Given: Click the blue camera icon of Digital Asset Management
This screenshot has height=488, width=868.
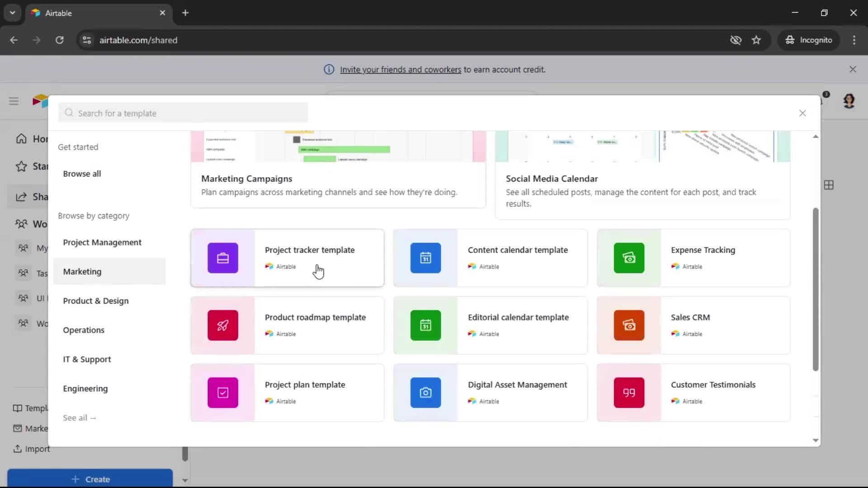Looking at the screenshot, I should coord(425,393).
